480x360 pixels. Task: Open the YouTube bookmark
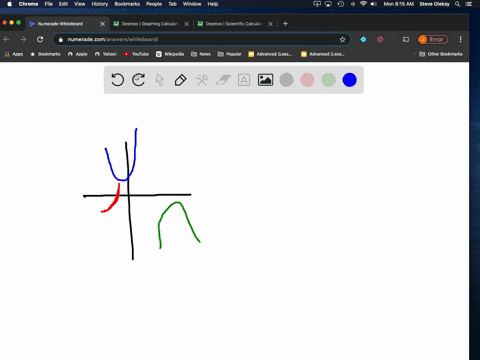[x=136, y=54]
